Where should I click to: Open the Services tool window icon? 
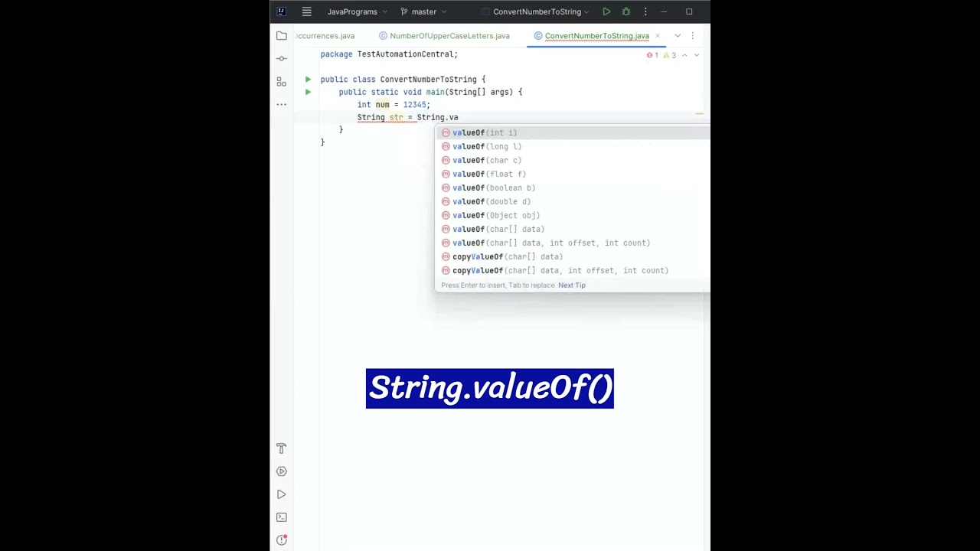tap(282, 471)
